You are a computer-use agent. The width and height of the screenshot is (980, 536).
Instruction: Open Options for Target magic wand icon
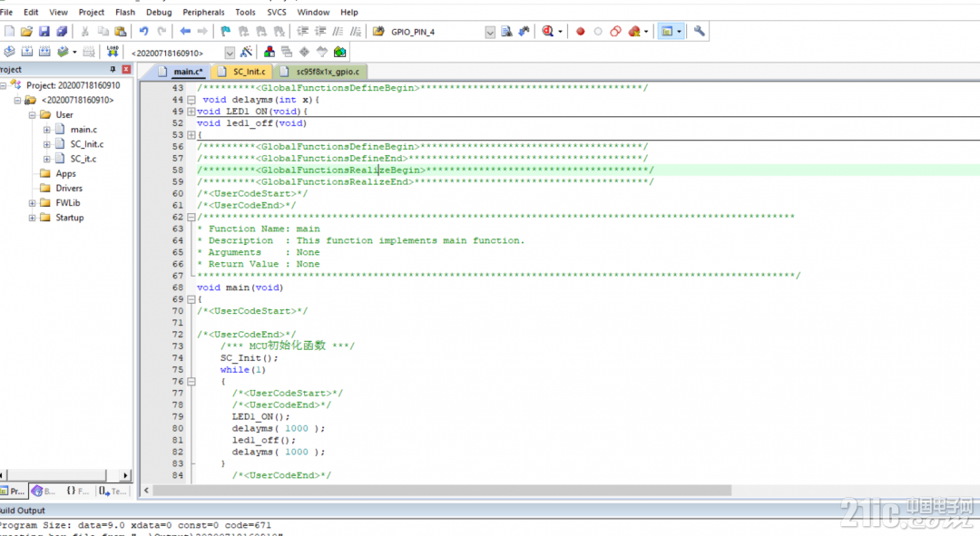(246, 52)
